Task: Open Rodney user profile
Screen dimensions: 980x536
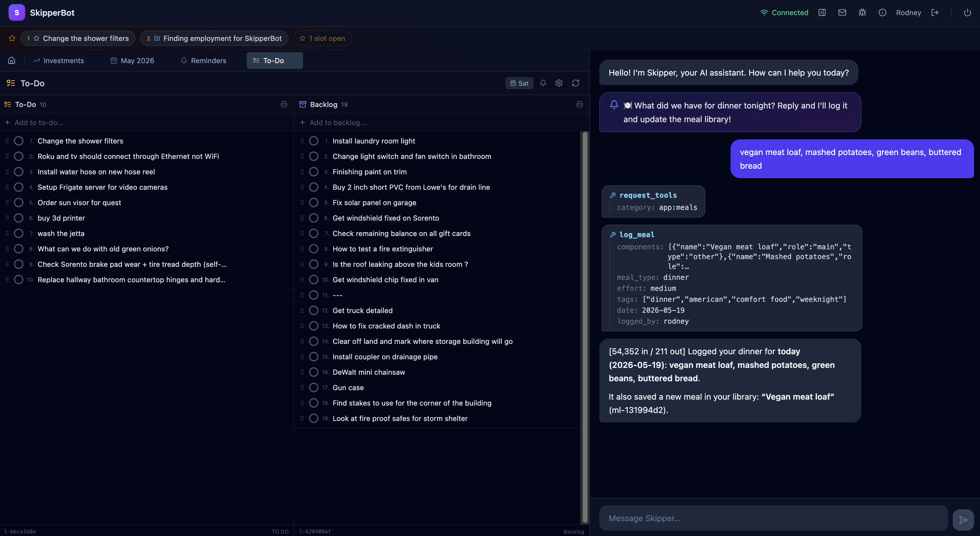Action: (909, 12)
